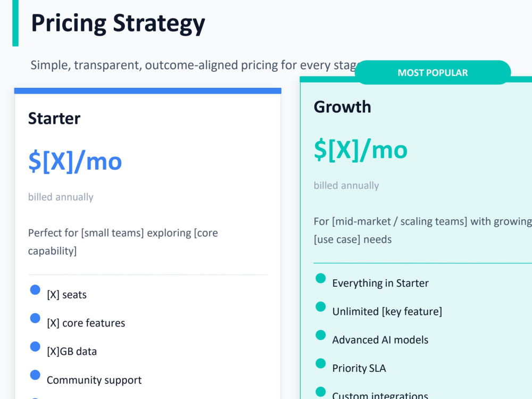Click the blue bullet beside Community support

pos(35,375)
